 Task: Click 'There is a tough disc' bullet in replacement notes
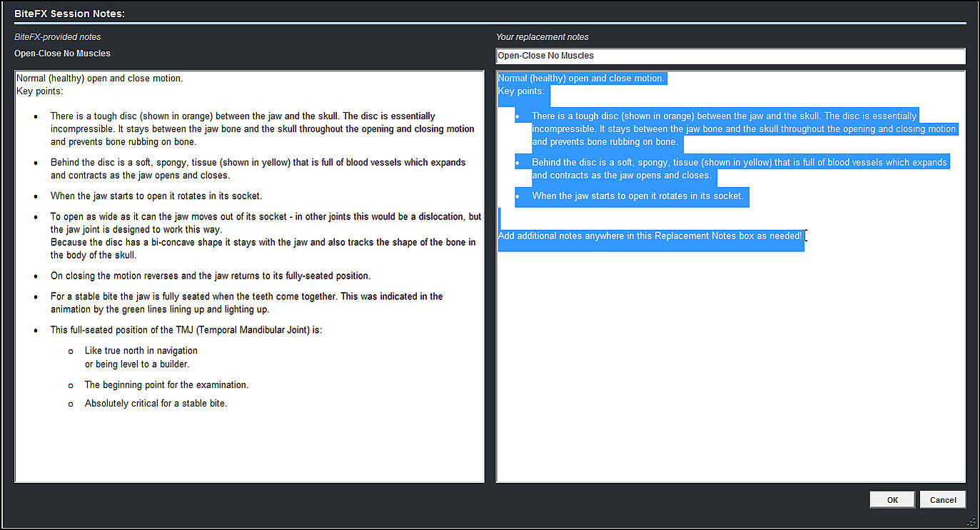743,129
